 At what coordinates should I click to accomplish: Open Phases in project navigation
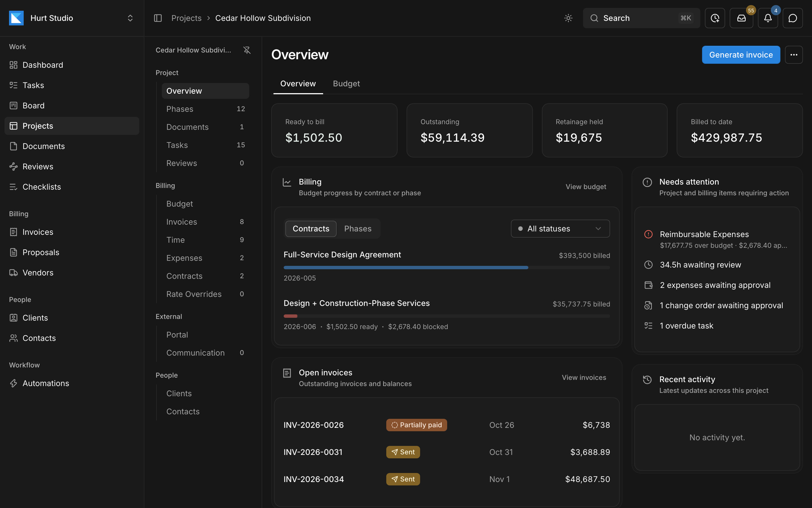point(205,109)
